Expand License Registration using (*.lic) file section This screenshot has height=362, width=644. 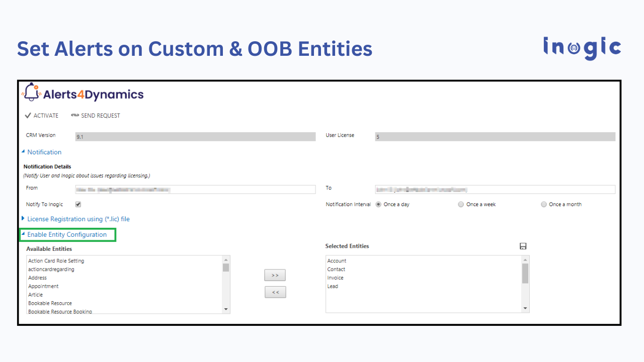(x=75, y=219)
